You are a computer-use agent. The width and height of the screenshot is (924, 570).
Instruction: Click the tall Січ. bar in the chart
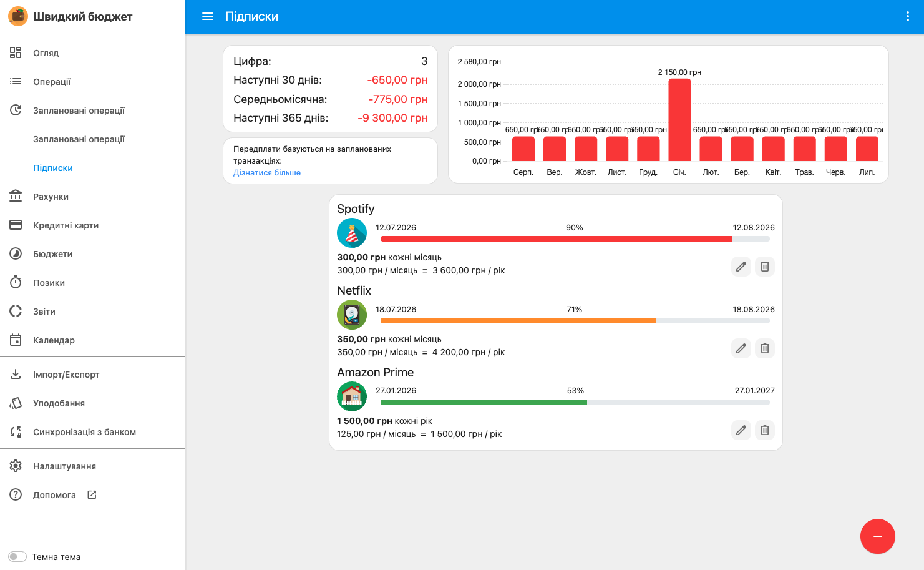[x=679, y=120]
